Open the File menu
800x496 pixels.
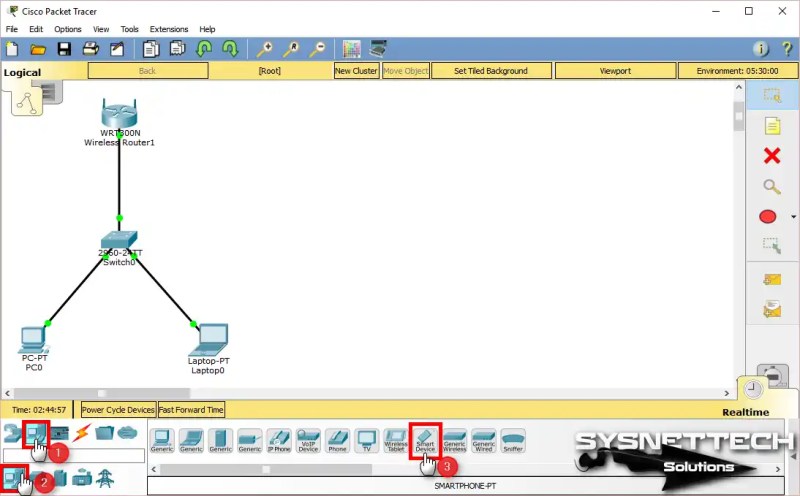[12, 29]
